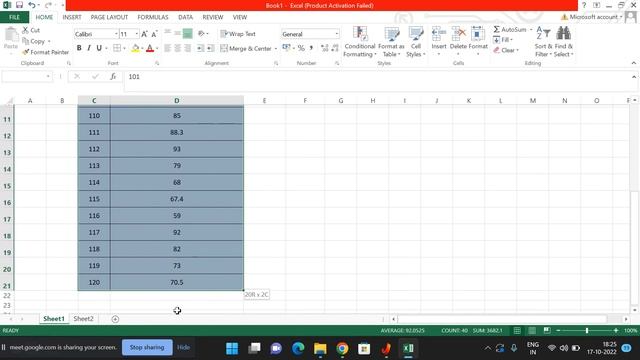The width and height of the screenshot is (640, 360).
Task: Apply comma style number format
Action: 311,48
